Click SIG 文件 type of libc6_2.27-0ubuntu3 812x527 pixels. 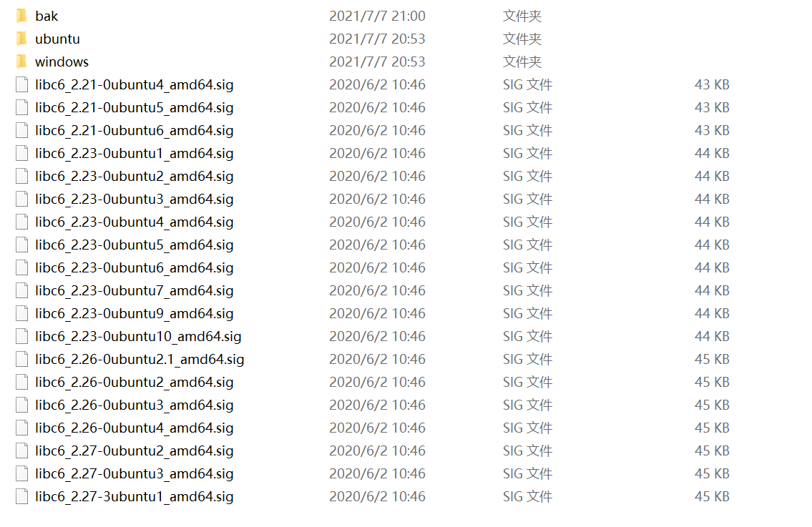click(x=527, y=473)
